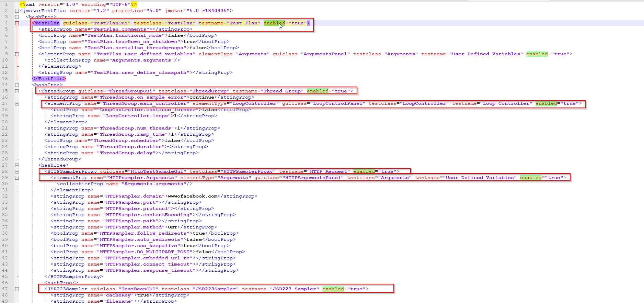Click guiclass="HTTPArgumentsPanel" attribute

299,178
